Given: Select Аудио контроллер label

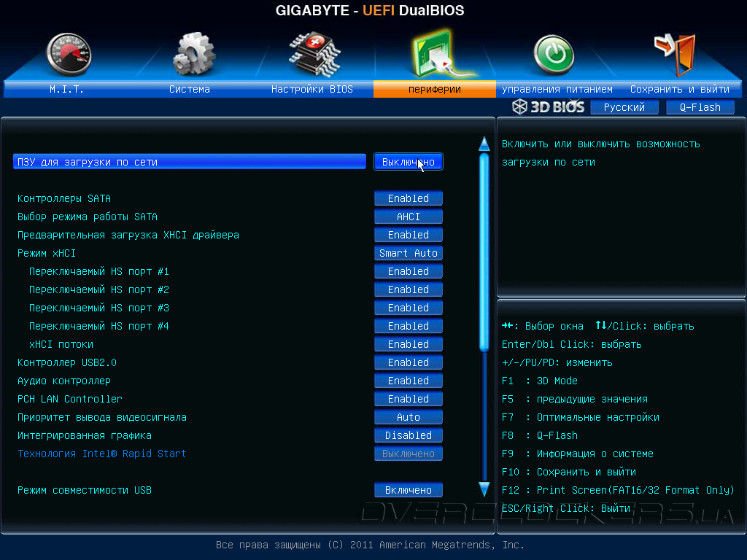Looking at the screenshot, I should pos(64,381).
